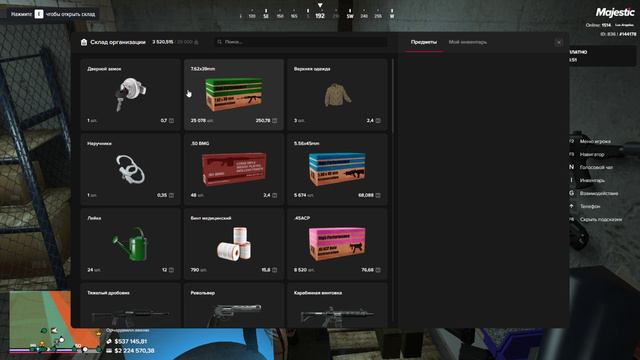Close the warehouse window
Screen dimensions: 640x360
click(559, 42)
